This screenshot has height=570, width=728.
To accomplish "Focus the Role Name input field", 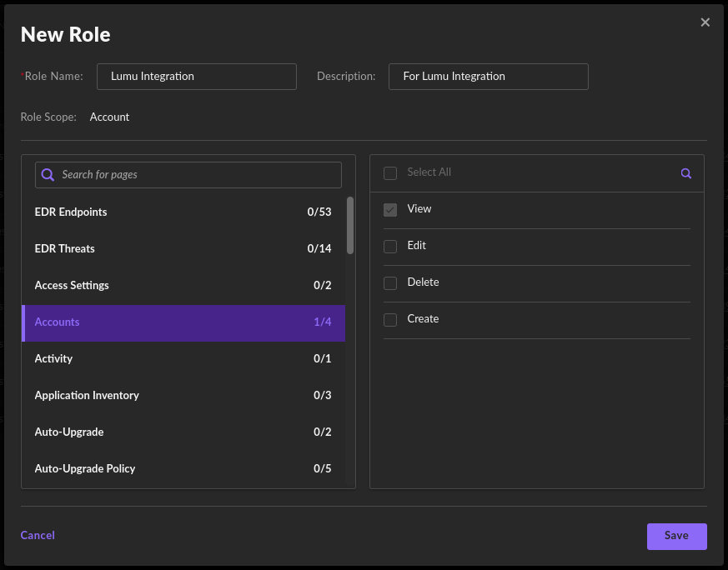I will tap(197, 77).
